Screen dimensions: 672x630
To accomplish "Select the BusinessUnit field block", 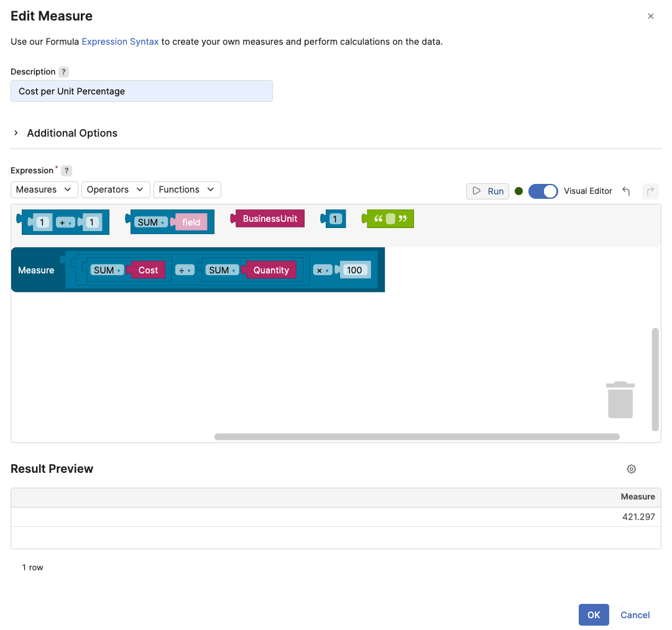I will click(x=269, y=219).
